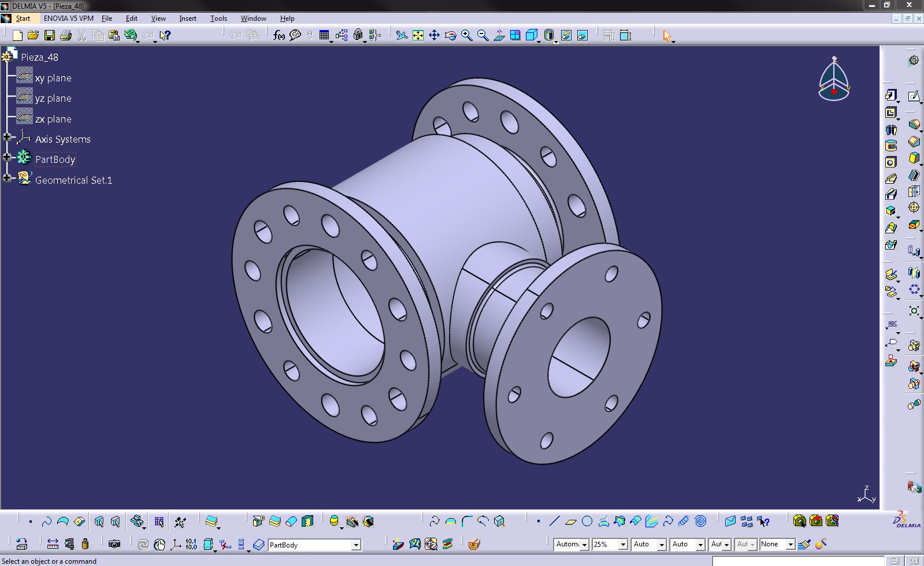The image size is (924, 566).
Task: Select the xy plane in the tree
Action: [53, 78]
